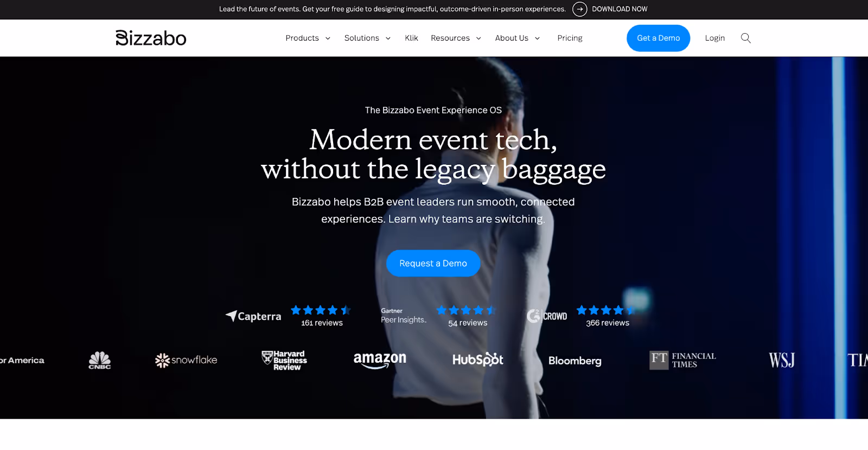Click the Gartner Peer Insights logo
The height and width of the screenshot is (450, 868).
[404, 316]
